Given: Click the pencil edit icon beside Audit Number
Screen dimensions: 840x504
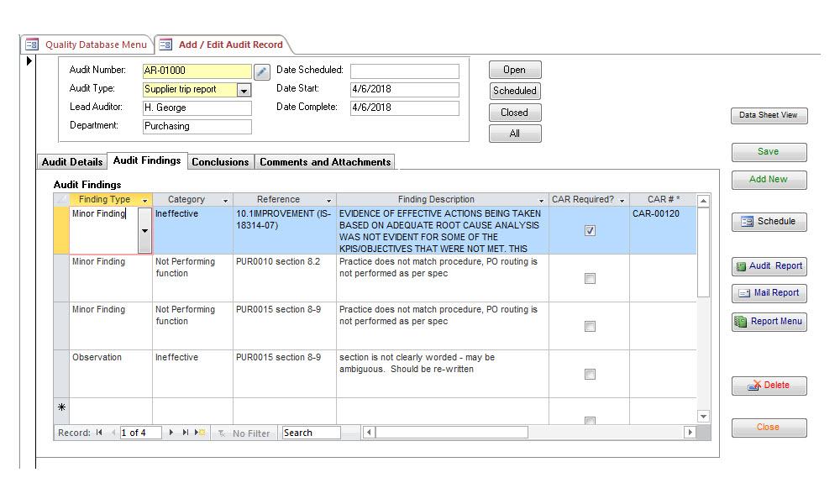Looking at the screenshot, I should (261, 71).
